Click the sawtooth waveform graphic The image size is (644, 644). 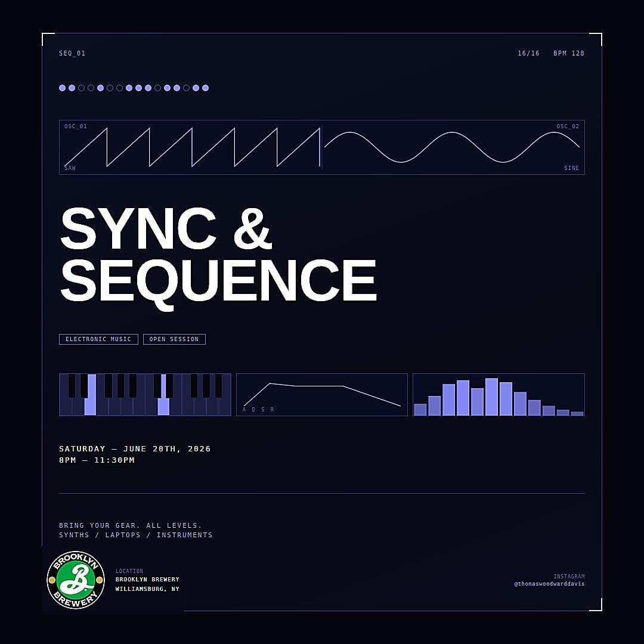click(x=192, y=147)
